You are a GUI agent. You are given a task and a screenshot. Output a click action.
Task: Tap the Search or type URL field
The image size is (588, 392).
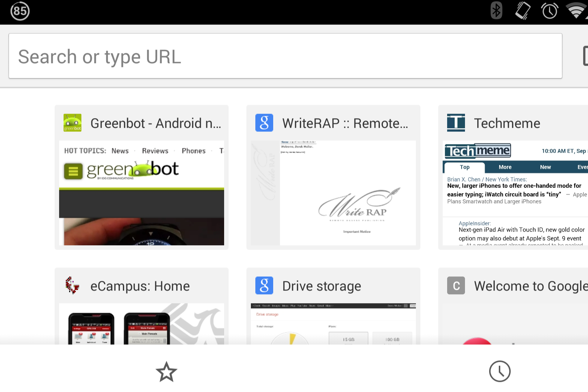[285, 56]
